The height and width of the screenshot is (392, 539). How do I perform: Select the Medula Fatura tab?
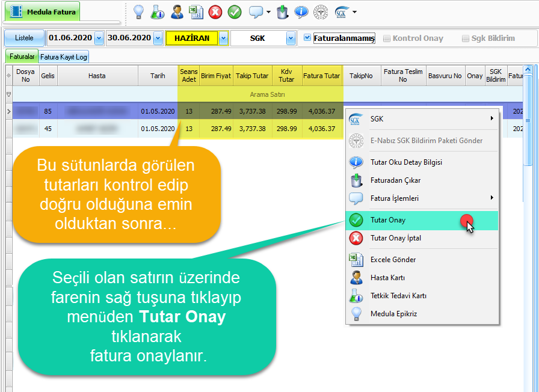coord(42,11)
